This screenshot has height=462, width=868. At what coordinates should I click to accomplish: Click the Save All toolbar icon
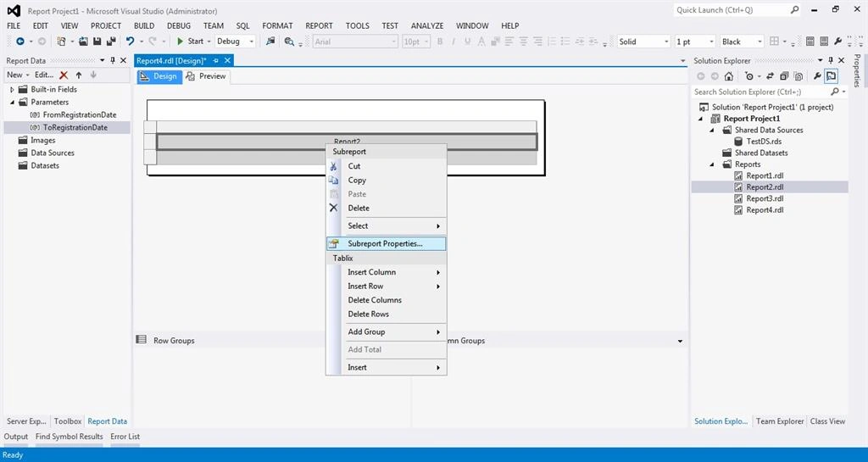coord(111,42)
